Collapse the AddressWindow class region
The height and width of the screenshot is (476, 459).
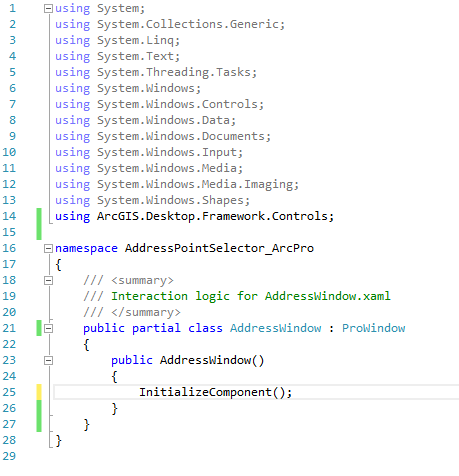tap(48, 328)
